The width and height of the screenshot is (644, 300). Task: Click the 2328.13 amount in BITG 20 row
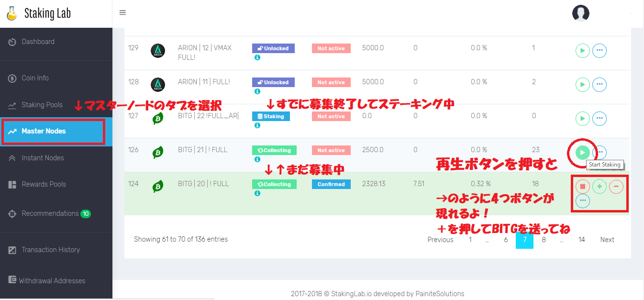pyautogui.click(x=374, y=184)
